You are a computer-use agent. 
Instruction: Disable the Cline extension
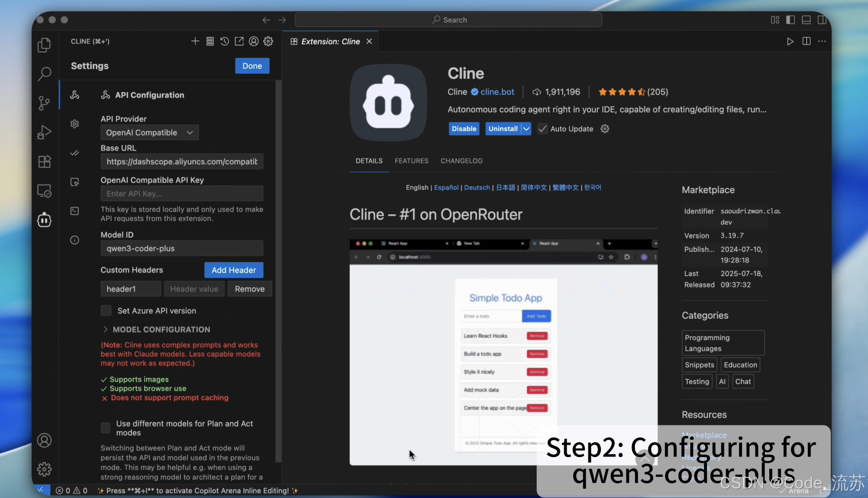coord(464,129)
